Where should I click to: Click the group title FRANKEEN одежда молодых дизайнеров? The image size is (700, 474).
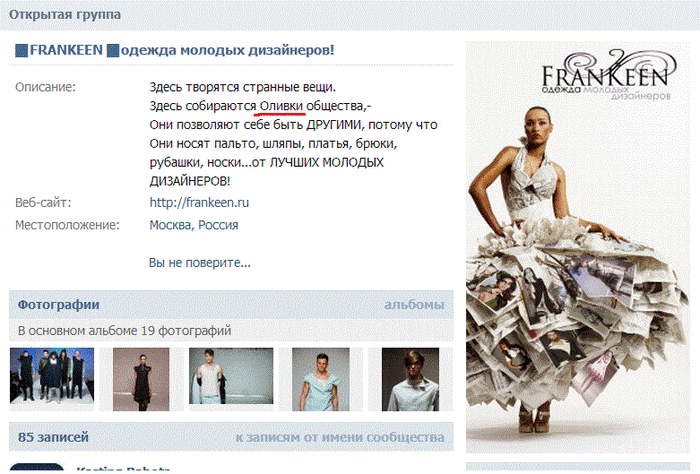click(175, 50)
